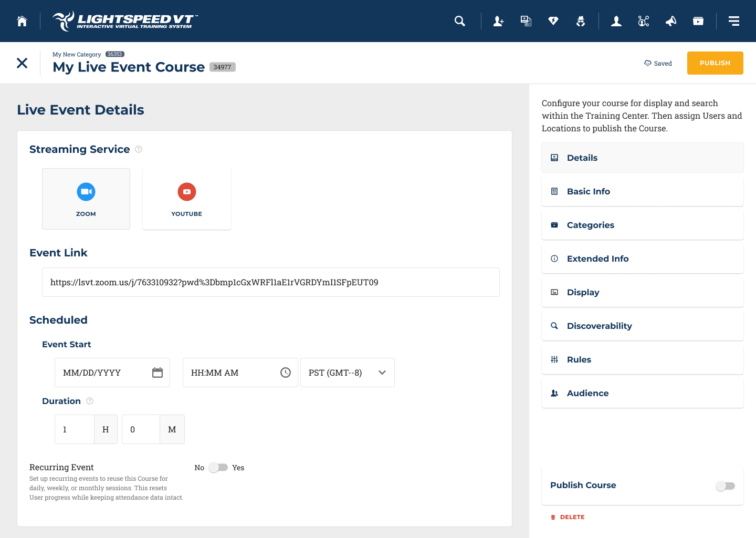Click the clock icon in time field
The width and height of the screenshot is (756, 538).
coord(286,373)
